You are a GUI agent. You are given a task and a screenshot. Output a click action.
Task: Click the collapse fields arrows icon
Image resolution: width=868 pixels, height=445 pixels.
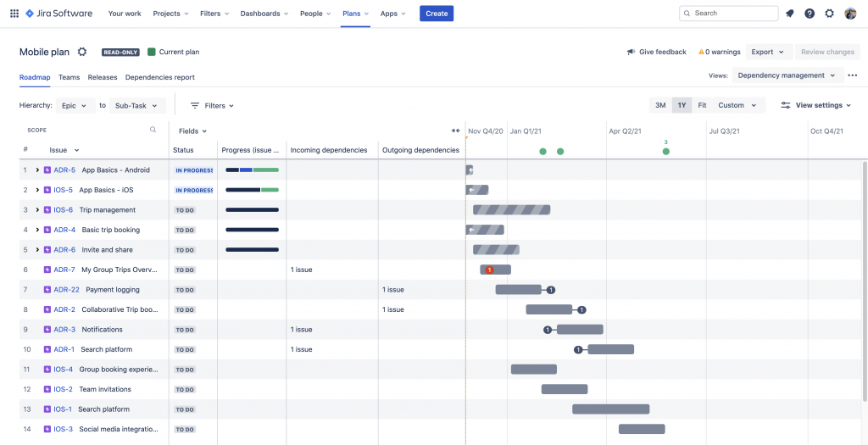455,131
